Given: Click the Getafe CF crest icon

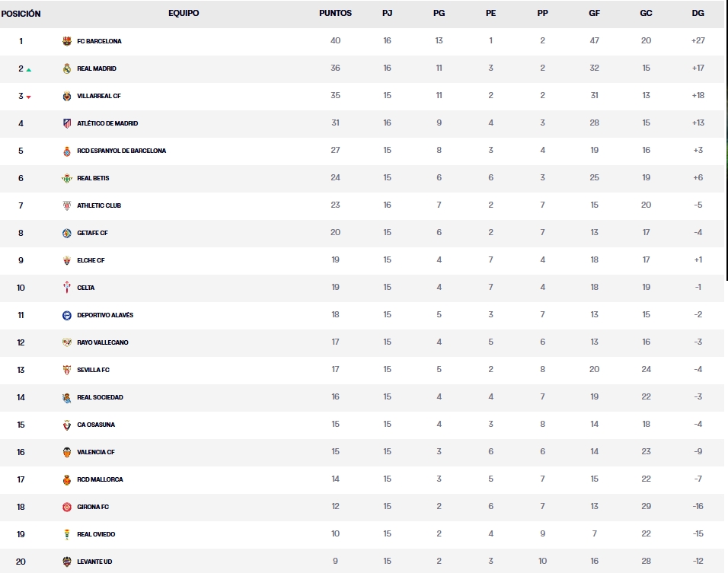Looking at the screenshot, I should tap(67, 233).
